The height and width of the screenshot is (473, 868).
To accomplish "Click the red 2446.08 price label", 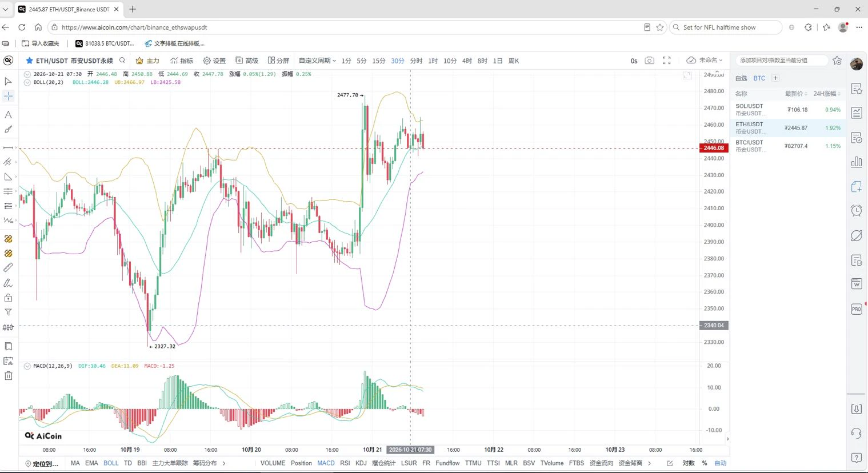I will tap(714, 148).
